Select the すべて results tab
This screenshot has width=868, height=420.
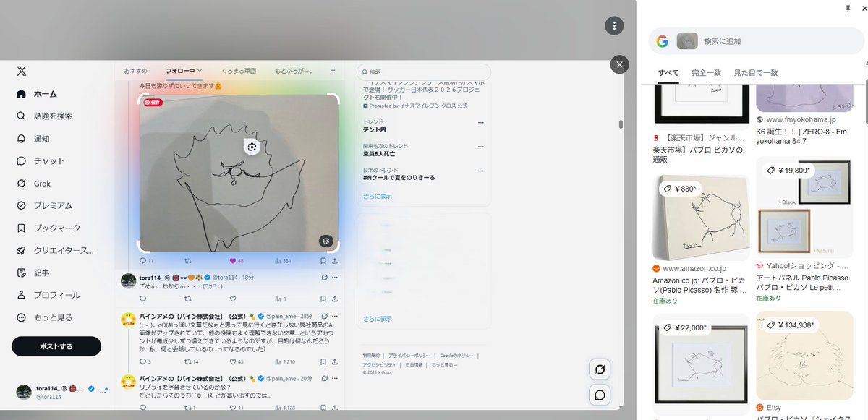coord(668,73)
